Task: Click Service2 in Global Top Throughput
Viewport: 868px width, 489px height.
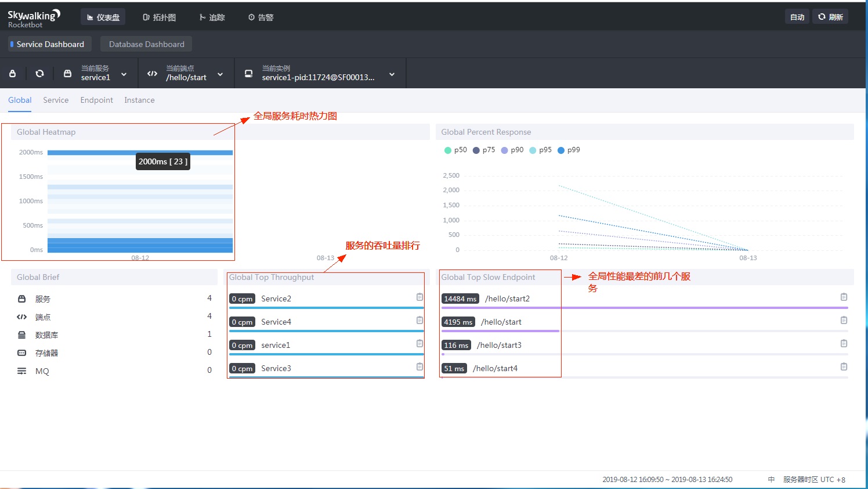Action: pyautogui.click(x=276, y=299)
